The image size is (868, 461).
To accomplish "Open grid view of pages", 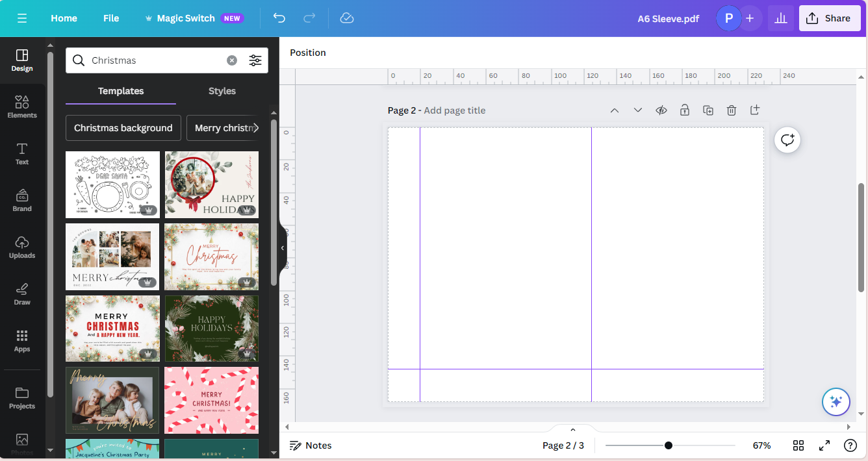I will [x=798, y=445].
